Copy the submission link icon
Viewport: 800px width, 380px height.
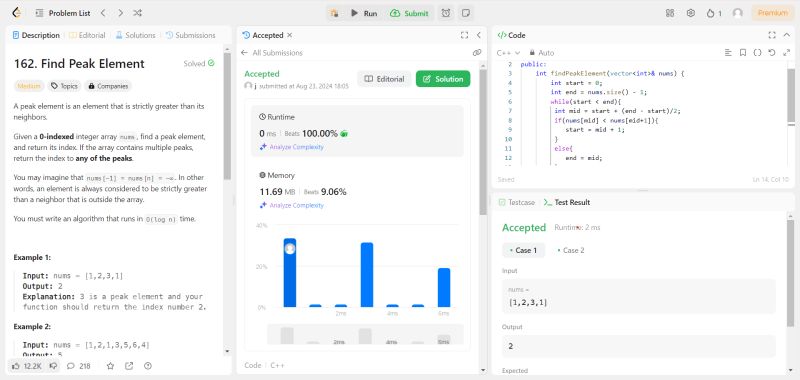click(x=477, y=53)
